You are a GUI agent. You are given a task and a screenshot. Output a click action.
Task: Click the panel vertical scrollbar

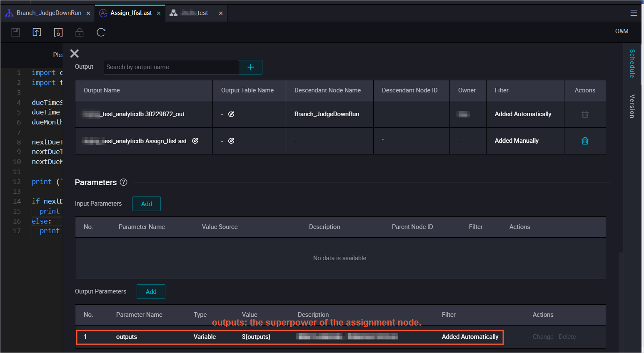click(x=620, y=301)
